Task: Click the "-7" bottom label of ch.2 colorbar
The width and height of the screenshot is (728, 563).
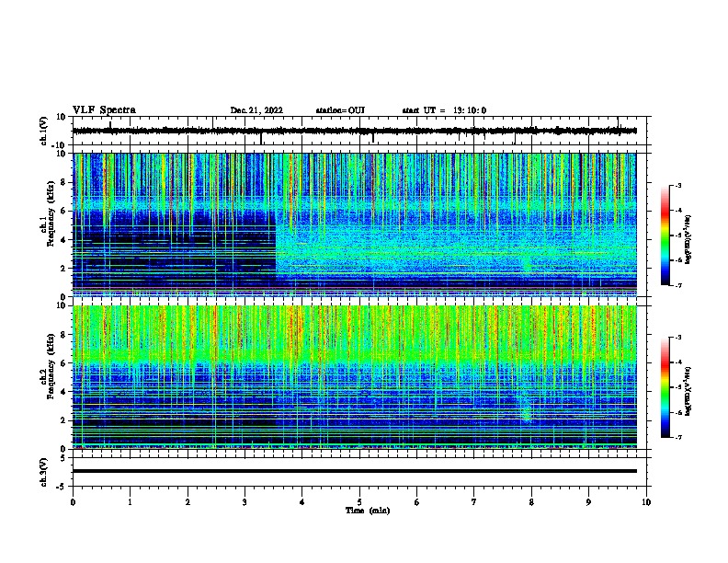Action: pos(677,438)
